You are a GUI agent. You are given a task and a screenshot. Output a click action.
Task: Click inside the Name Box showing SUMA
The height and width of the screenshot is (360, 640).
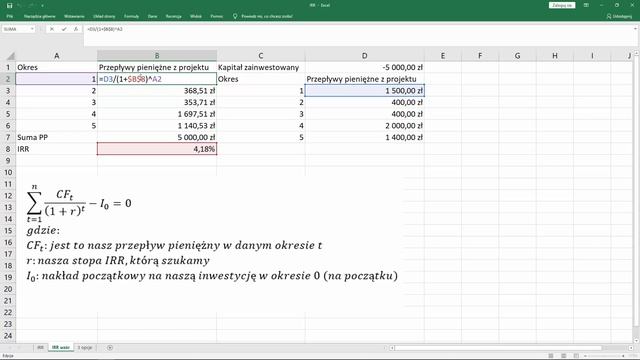click(16, 29)
